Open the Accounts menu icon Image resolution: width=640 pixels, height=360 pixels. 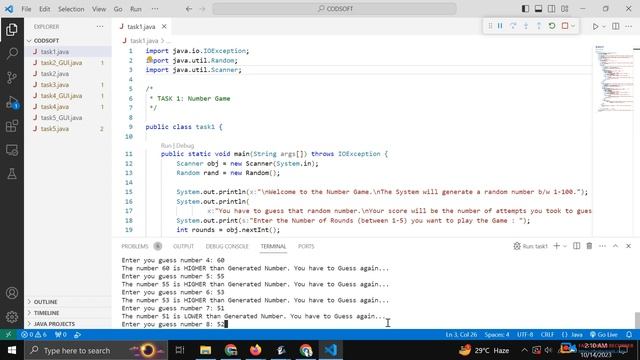click(12, 293)
